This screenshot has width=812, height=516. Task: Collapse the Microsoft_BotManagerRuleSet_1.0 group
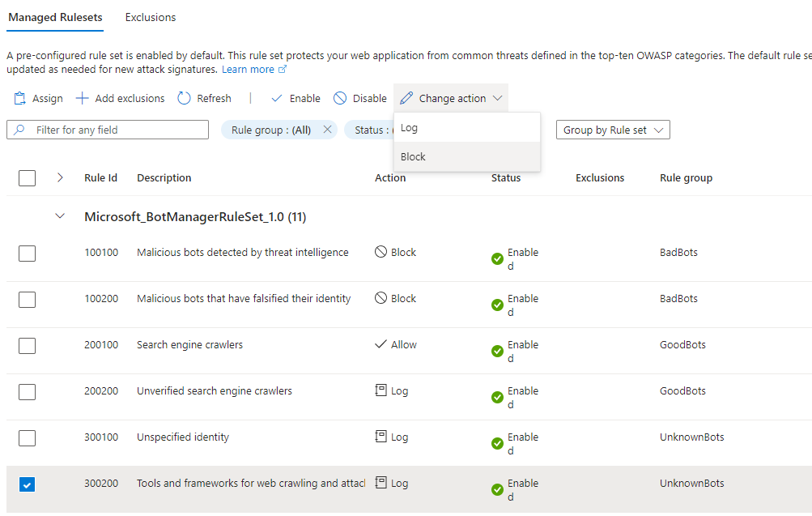tap(59, 216)
